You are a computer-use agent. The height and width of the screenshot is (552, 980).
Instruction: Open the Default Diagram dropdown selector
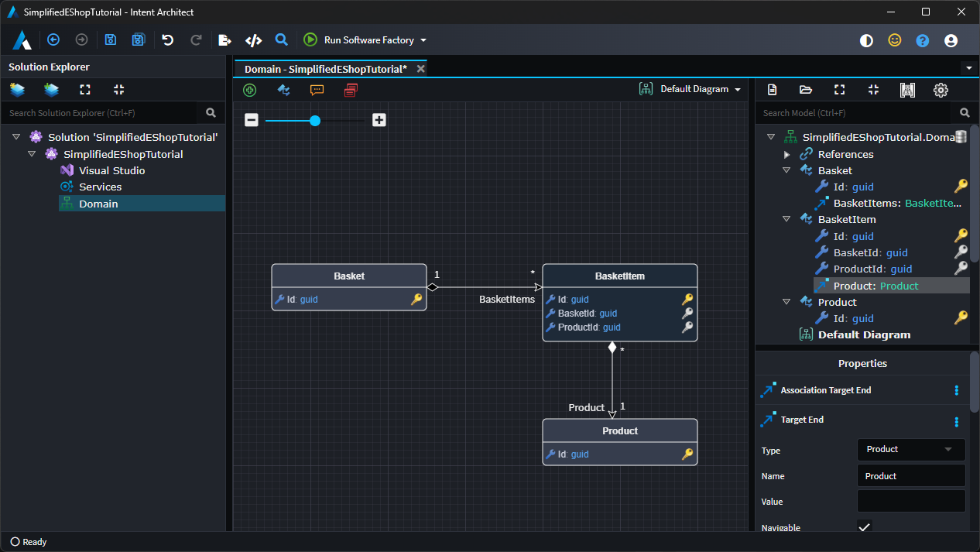coord(690,89)
